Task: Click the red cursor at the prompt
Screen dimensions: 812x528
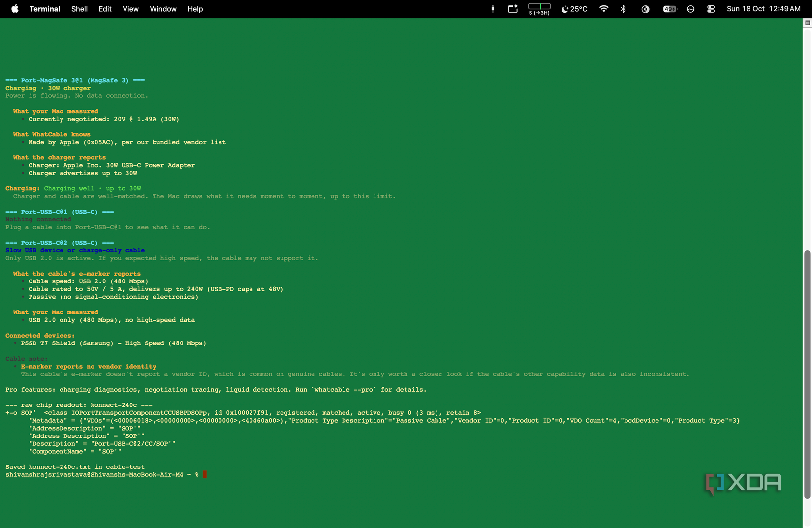Action: 204,474
